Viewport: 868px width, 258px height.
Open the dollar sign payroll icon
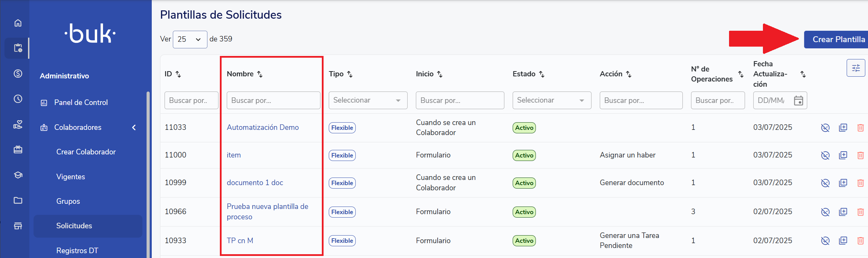click(18, 74)
